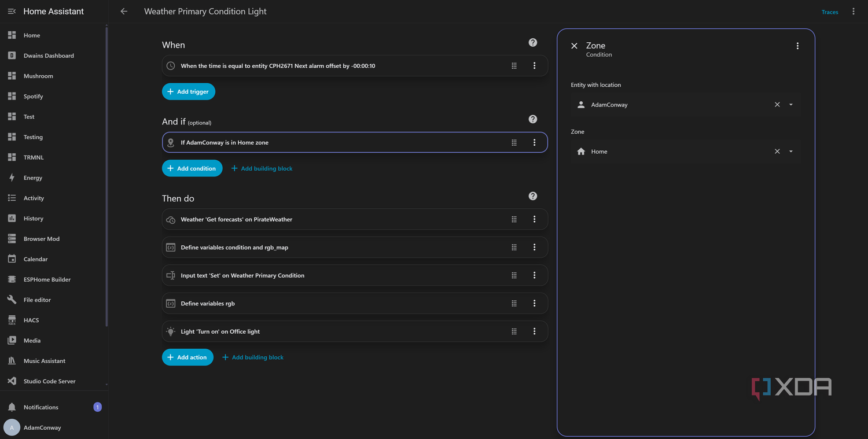Open the automation overflow menu beside Traces
This screenshot has height=439, width=868.
pos(854,12)
